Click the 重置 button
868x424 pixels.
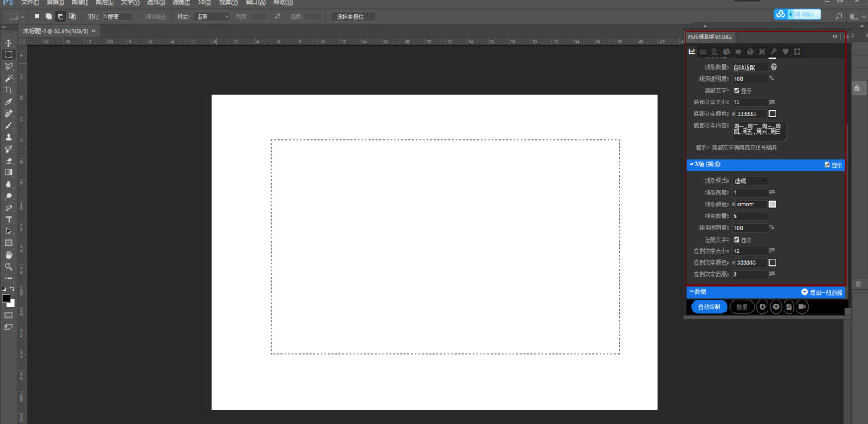[742, 307]
